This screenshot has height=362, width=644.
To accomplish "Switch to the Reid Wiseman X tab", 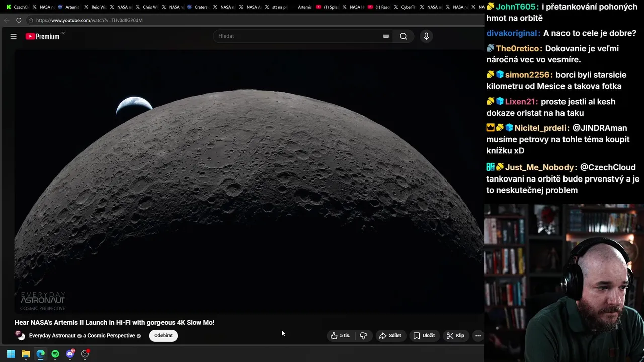I will click(x=95, y=7).
